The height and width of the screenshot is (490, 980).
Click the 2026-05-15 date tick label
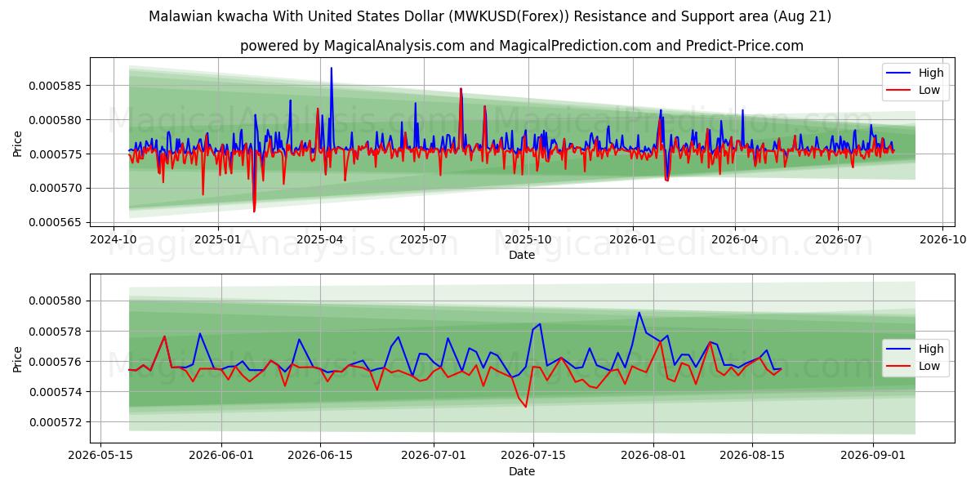(100, 456)
